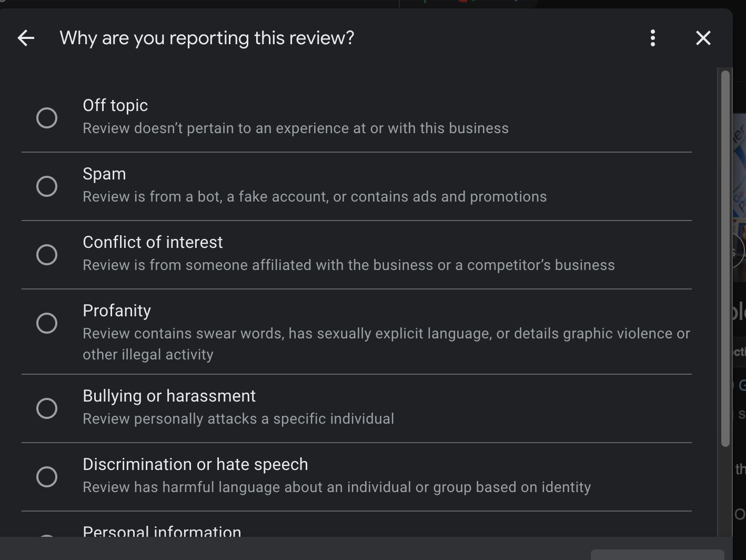Open the three-dot more options menu
The image size is (746, 560).
pos(653,38)
